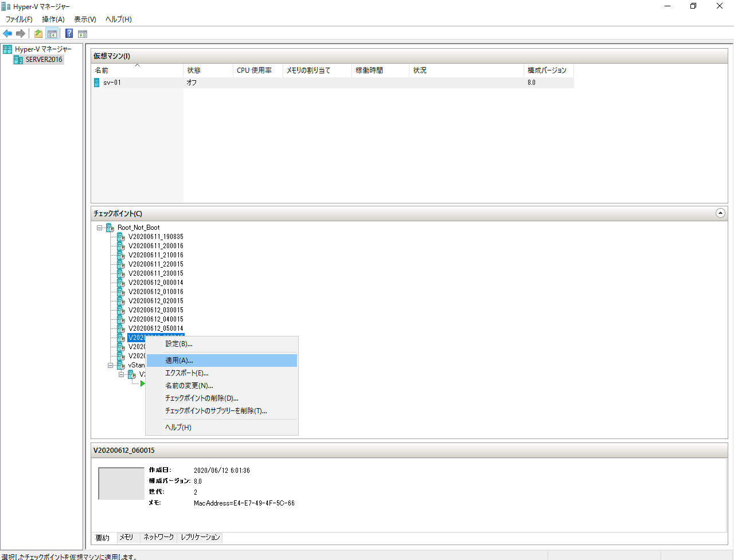Sort by 稼働時間 column header
This screenshot has width=734, height=560.
(381, 71)
